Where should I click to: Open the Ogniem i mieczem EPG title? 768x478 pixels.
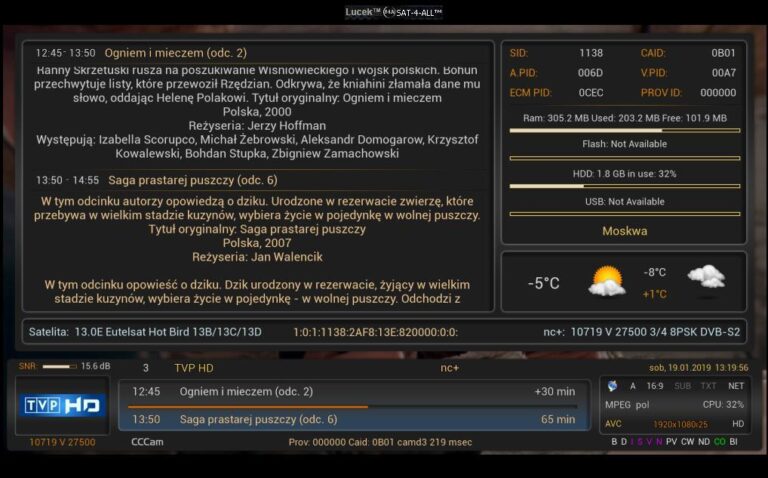(x=175, y=53)
